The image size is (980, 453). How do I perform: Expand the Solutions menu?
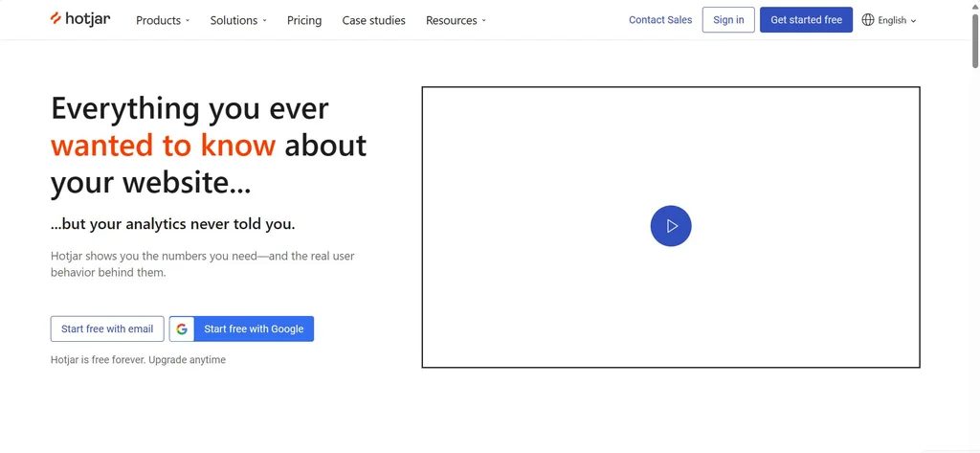click(x=238, y=21)
